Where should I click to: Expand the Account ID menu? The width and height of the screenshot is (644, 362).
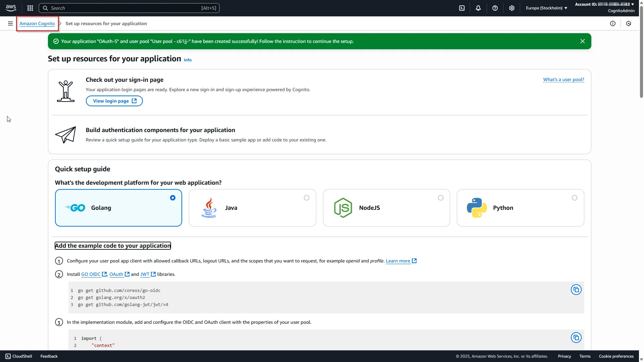(x=604, y=4)
